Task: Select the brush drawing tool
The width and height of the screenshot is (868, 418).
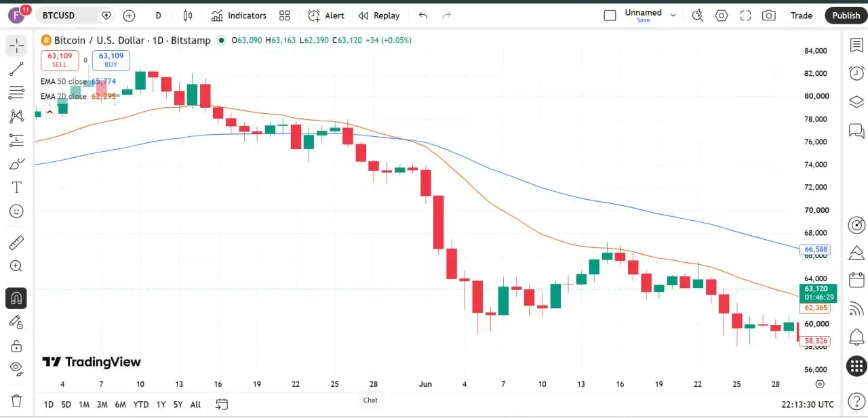Action: point(17,164)
